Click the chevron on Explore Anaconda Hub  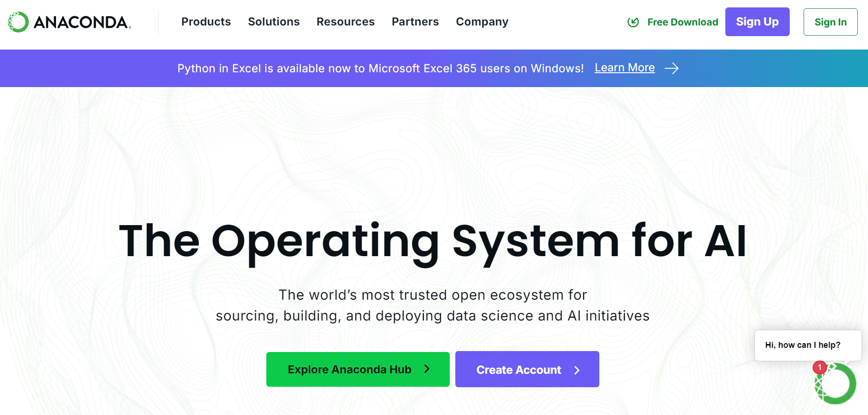pos(427,369)
